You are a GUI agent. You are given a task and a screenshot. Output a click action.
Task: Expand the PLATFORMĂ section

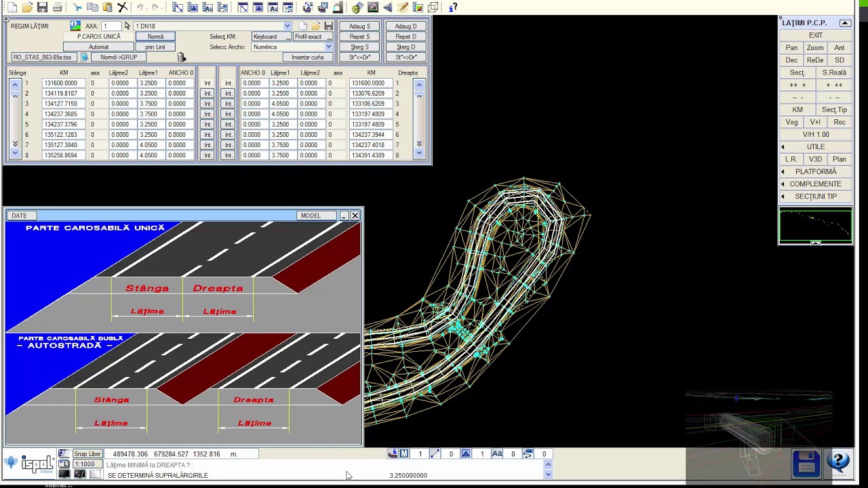pyautogui.click(x=816, y=171)
